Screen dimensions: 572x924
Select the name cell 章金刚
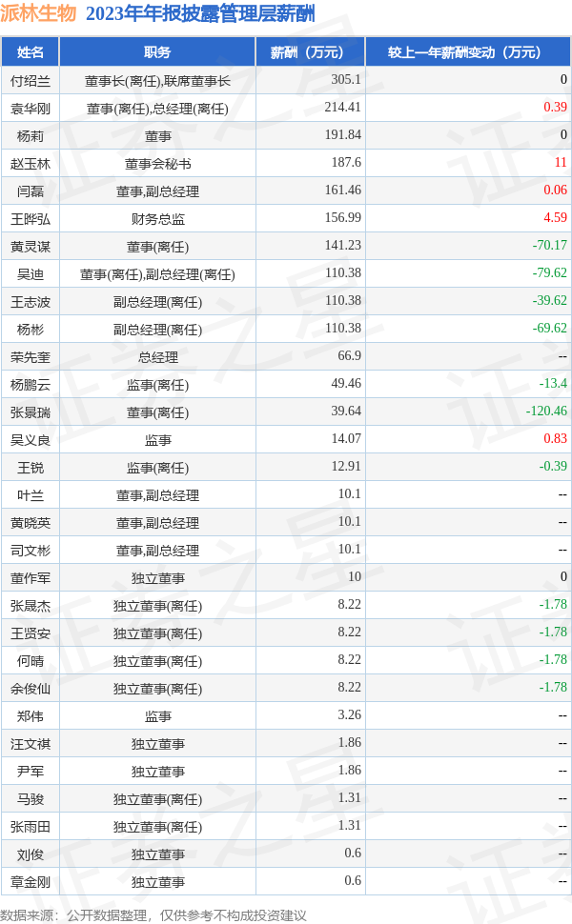[x=31, y=883]
